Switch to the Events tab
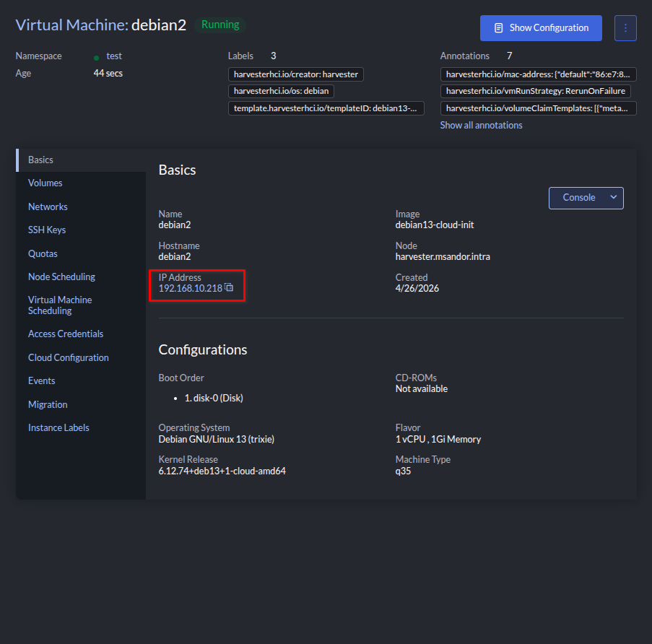Screen dimensions: 652x644 point(41,381)
